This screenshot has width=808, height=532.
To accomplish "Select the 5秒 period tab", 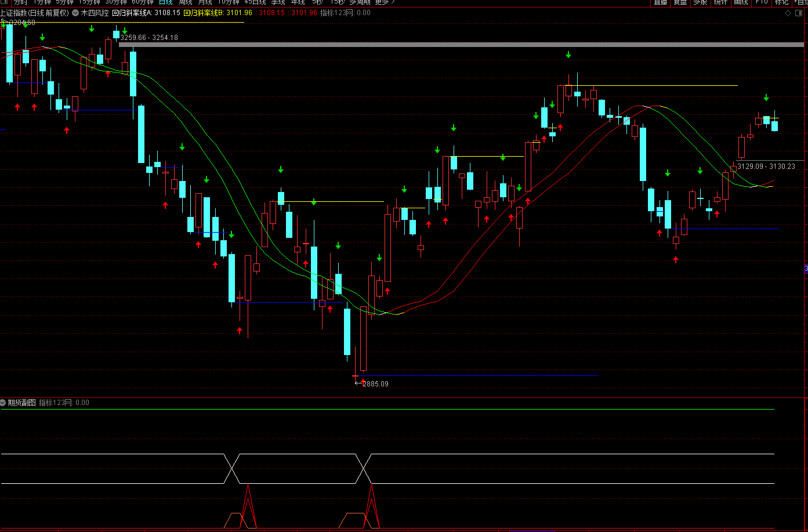I will pyautogui.click(x=317, y=2).
